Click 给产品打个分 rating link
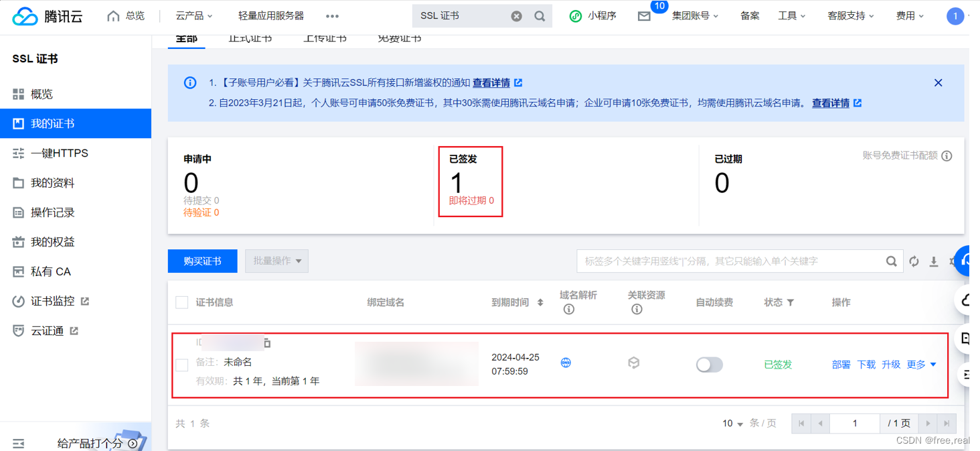 click(x=96, y=443)
